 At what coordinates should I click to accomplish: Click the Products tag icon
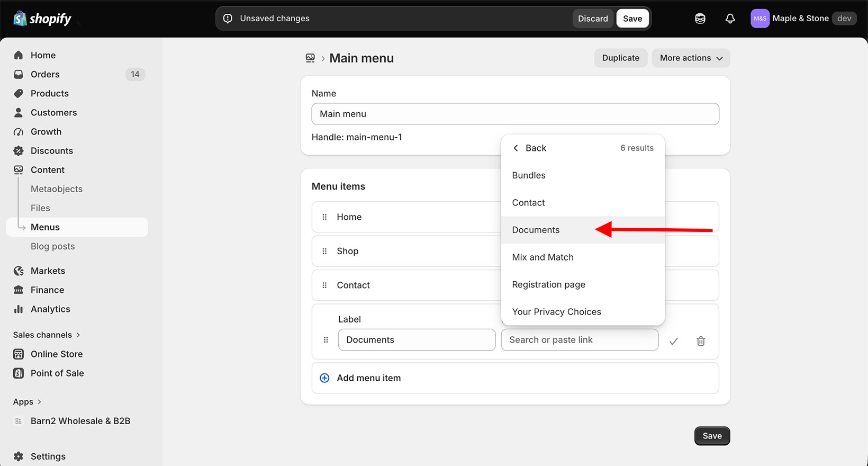tap(19, 93)
